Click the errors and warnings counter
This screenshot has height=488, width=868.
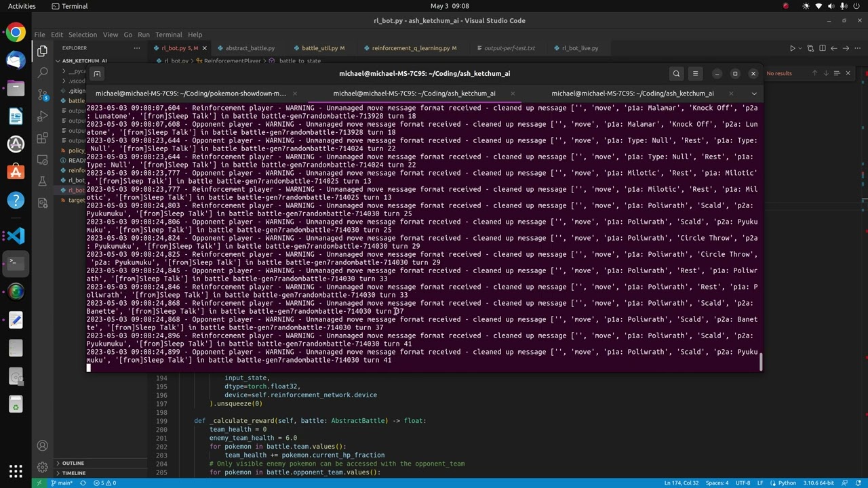click(x=104, y=483)
